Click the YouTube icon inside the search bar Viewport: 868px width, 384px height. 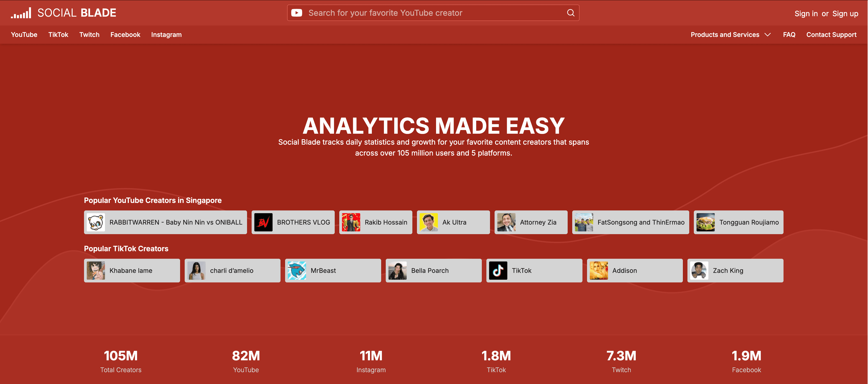pos(297,13)
